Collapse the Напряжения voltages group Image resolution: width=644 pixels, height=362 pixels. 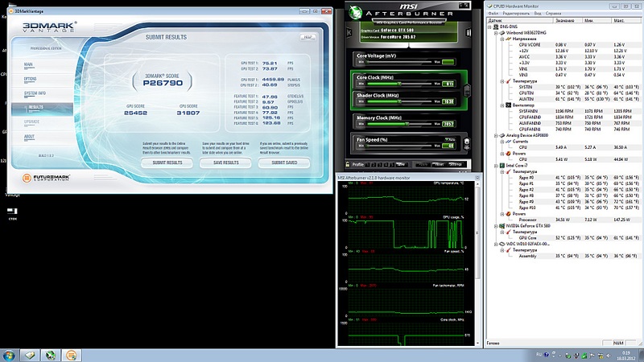click(502, 39)
